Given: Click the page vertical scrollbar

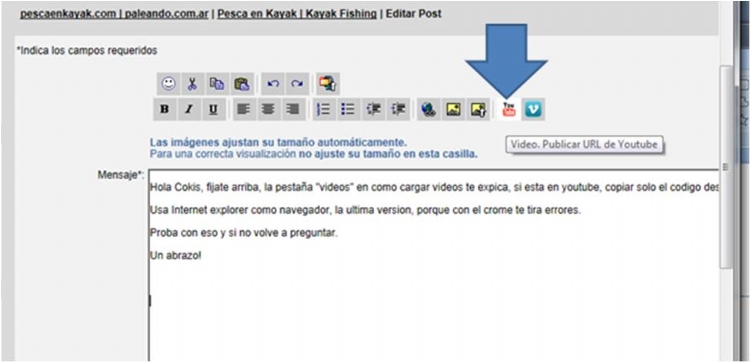Looking at the screenshot, I should [x=726, y=167].
